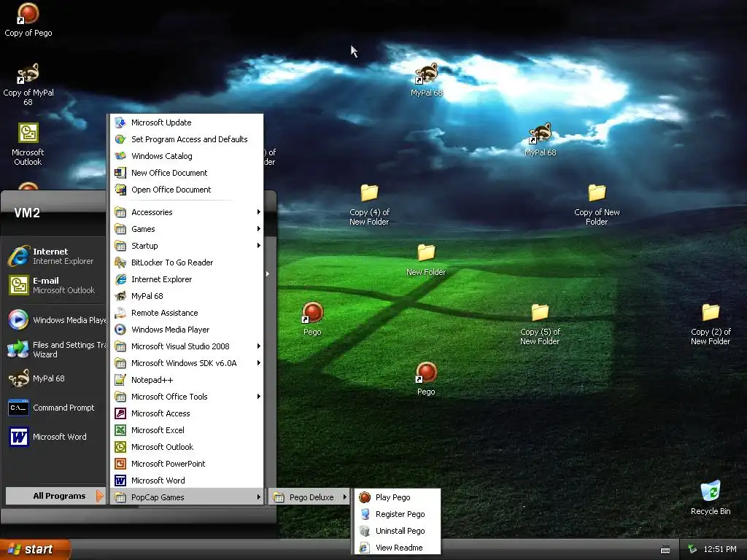Image resolution: width=747 pixels, height=560 pixels.
Task: Open Files and Settings Transfer Wizard
Action: (55, 349)
